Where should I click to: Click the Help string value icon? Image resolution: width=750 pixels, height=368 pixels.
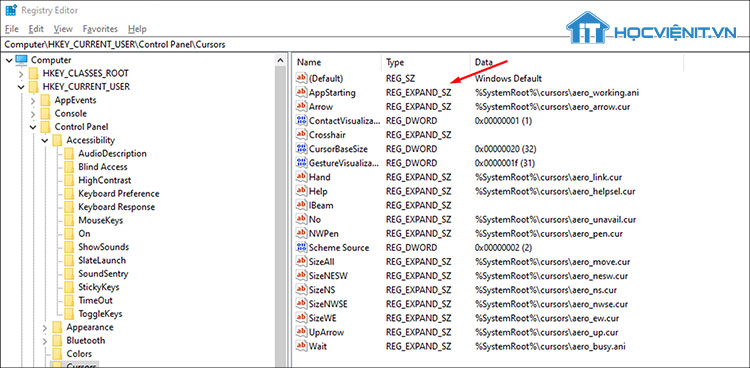click(x=301, y=191)
